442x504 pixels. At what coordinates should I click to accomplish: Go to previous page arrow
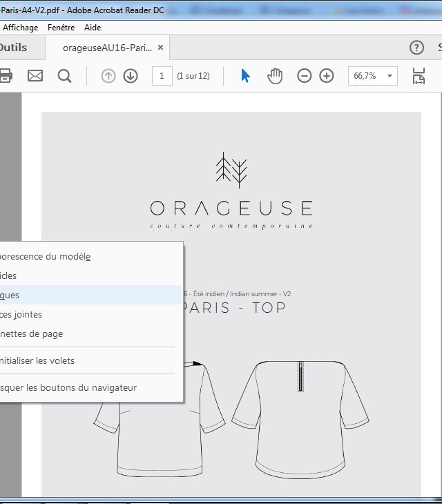pyautogui.click(x=108, y=76)
